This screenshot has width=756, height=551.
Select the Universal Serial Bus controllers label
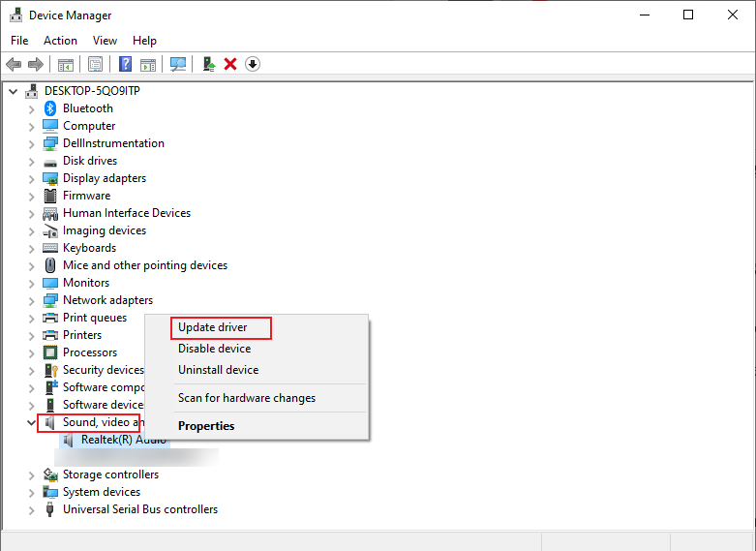[140, 509]
